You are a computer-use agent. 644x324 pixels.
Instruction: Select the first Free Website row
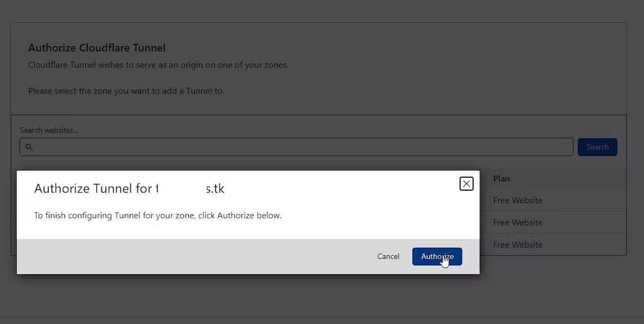(518, 200)
